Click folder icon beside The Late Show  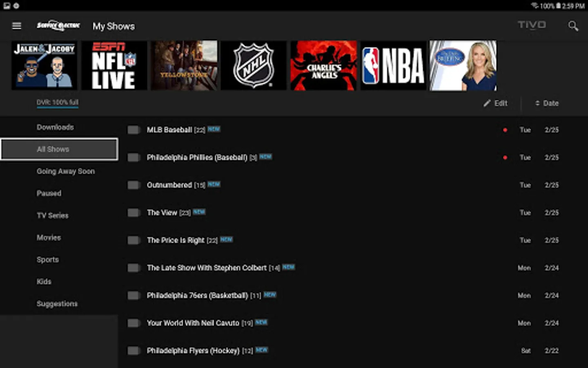134,268
